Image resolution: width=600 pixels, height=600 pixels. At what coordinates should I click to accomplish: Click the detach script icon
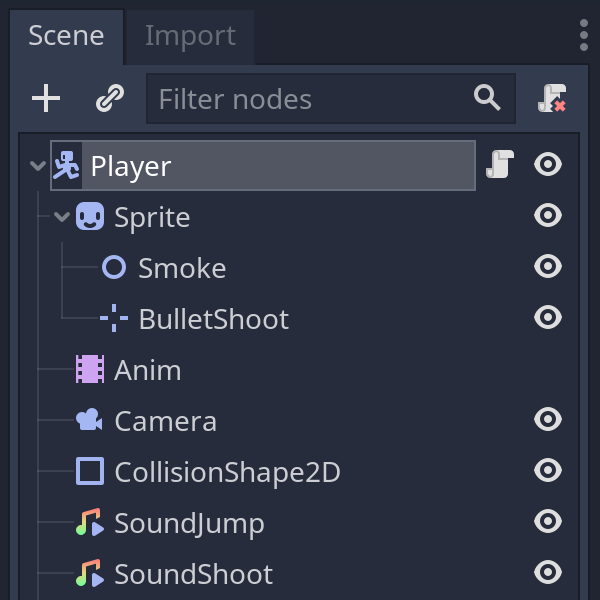tap(551, 98)
